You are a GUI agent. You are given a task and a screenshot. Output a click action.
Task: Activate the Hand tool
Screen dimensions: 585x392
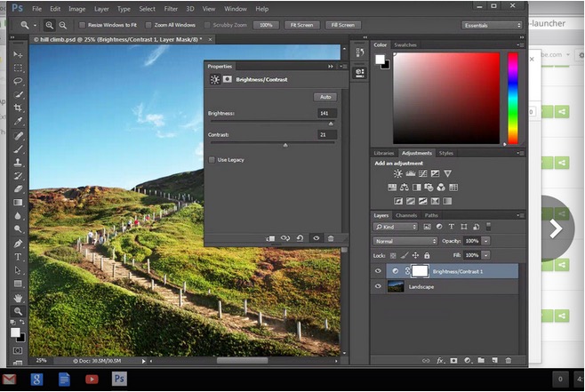(18, 298)
